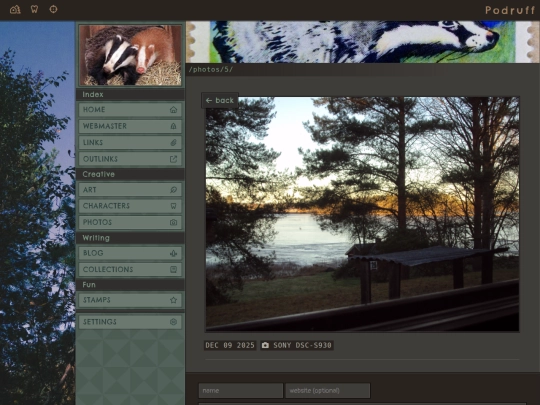The width and height of the screenshot is (540, 405).
Task: Click the camera icon on PHOTOS row
Action: [x=173, y=222]
